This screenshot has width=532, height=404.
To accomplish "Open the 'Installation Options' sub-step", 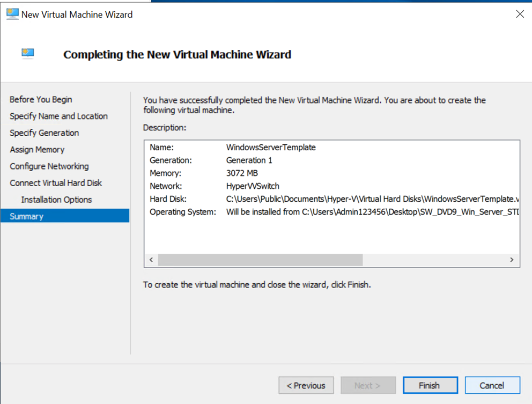I will coord(56,200).
